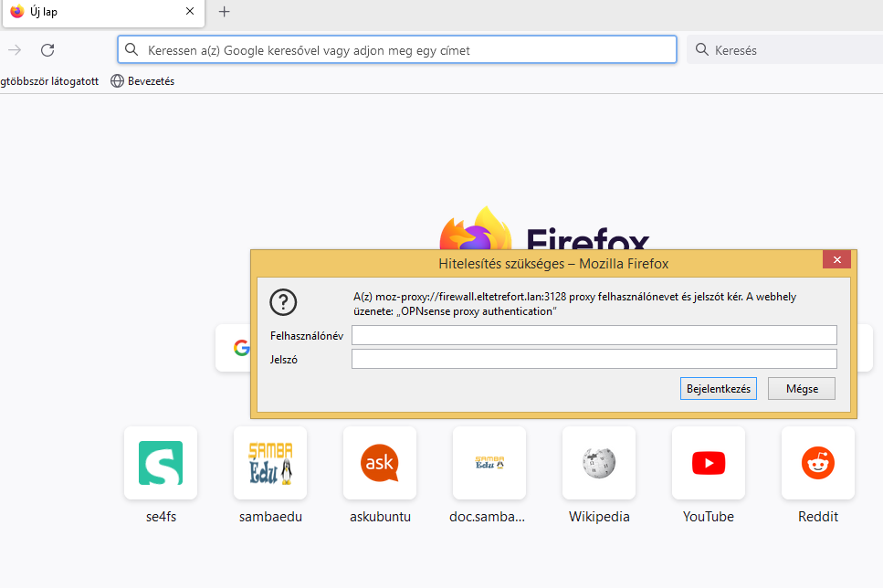Select the Új lap browser tab

tap(103, 12)
